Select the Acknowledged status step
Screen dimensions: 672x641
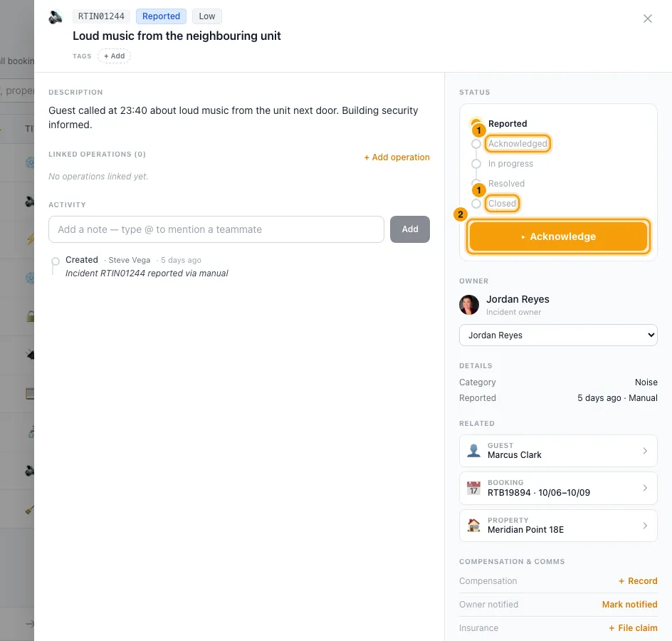(x=518, y=144)
